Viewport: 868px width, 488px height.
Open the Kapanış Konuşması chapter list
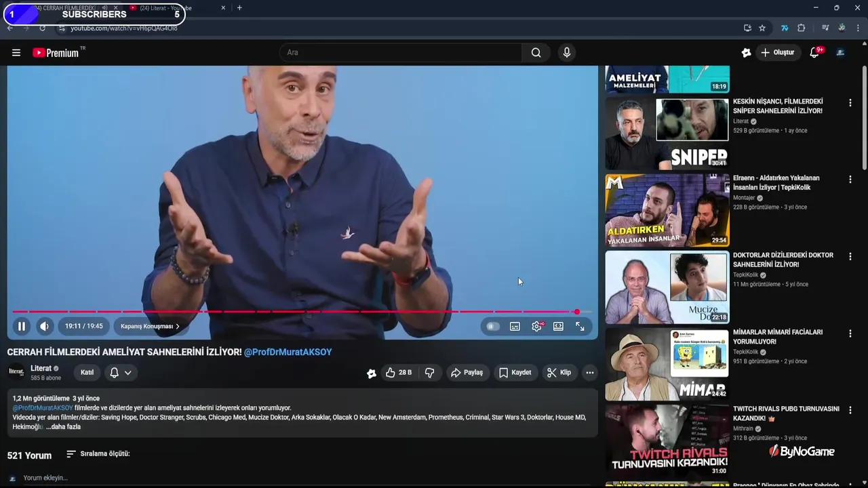tap(150, 326)
